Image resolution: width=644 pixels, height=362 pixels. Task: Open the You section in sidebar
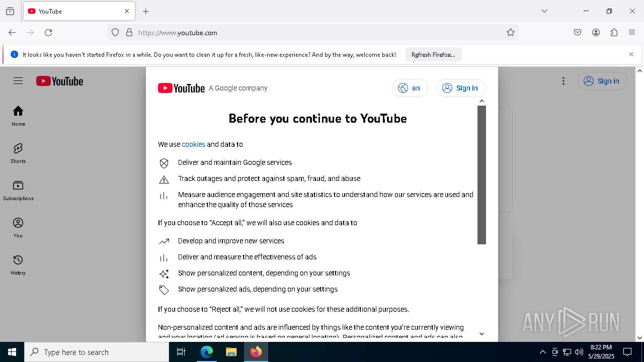18,228
